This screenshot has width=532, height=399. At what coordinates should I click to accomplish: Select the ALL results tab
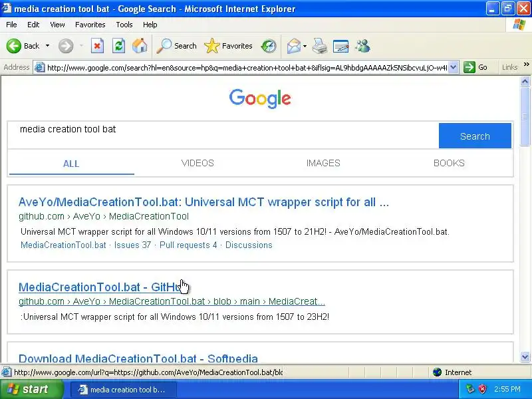71,164
